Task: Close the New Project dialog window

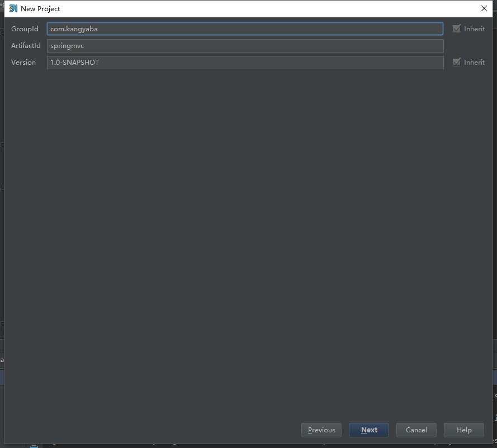Action: tap(484, 8)
